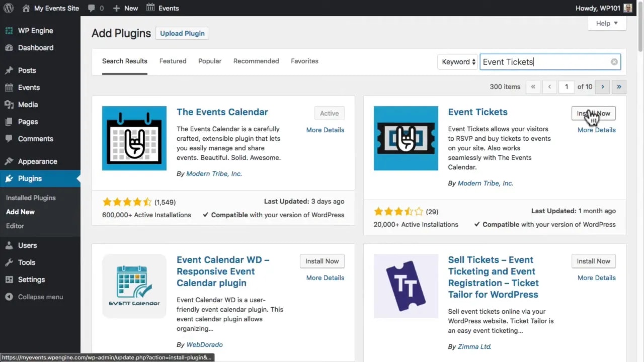Image resolution: width=644 pixels, height=362 pixels.
Task: Click the Event Tickets star rating
Action: point(398,212)
